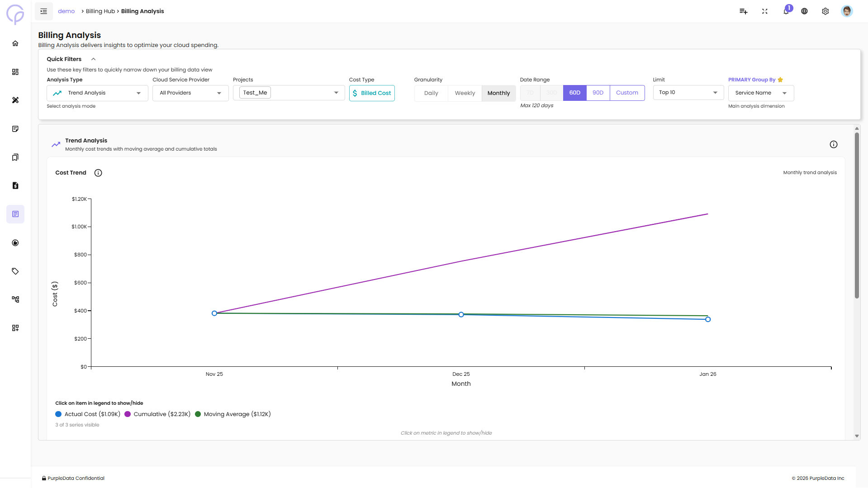Viewport: 868px width, 488px height.
Task: Click the sidebar menu collapse icon
Action: (x=44, y=11)
